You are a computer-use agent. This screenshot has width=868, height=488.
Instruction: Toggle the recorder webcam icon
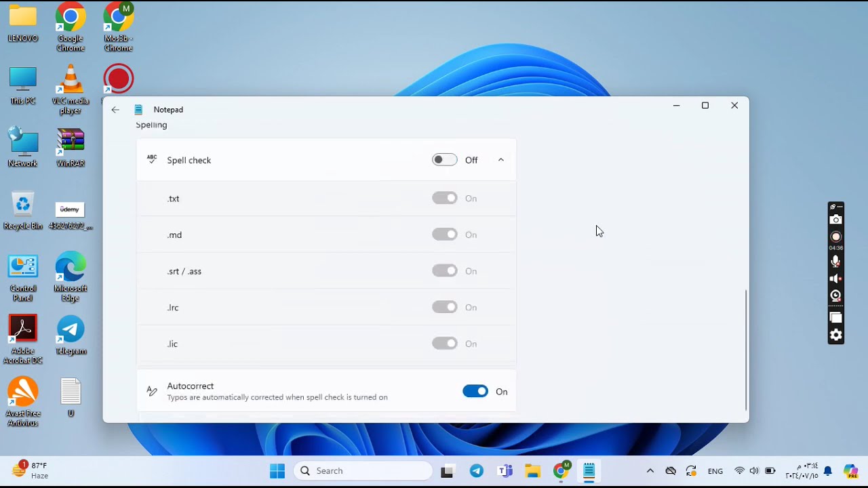(836, 296)
